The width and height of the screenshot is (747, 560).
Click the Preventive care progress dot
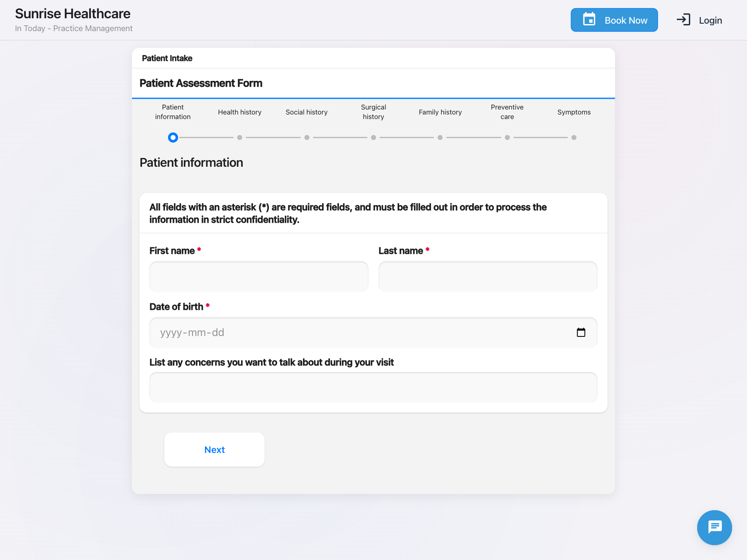(507, 137)
